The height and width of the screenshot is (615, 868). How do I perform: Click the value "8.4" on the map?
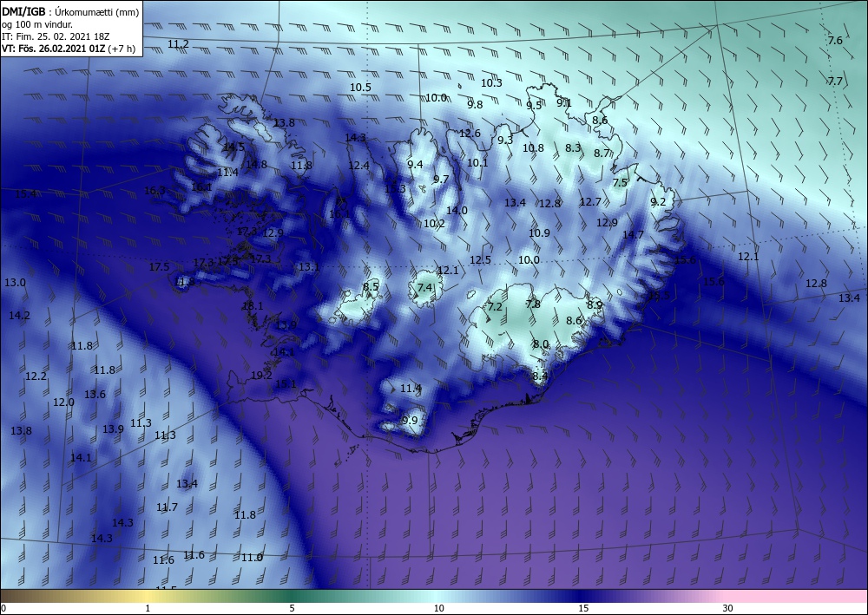click(x=540, y=376)
